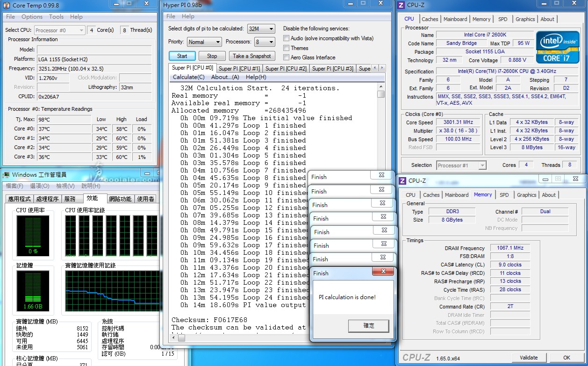588x366 pixels.
Task: Click the Validate button in CPU-Z
Action: [x=529, y=358]
